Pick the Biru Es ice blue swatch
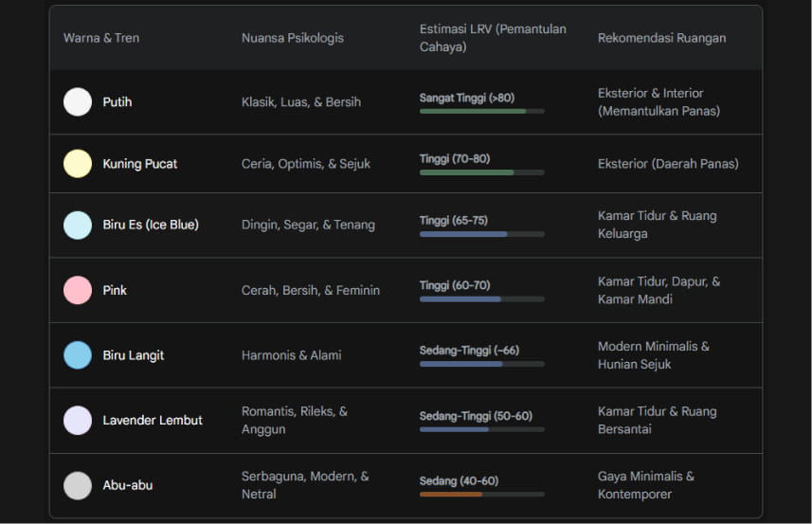Viewport: 812px width, 524px height. [x=78, y=226]
